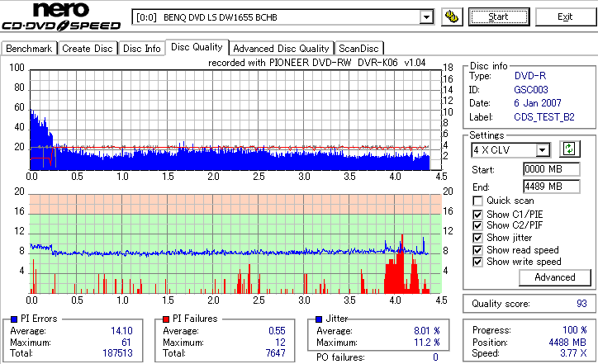Open the BENQ drive selection dropdown

[x=426, y=17]
